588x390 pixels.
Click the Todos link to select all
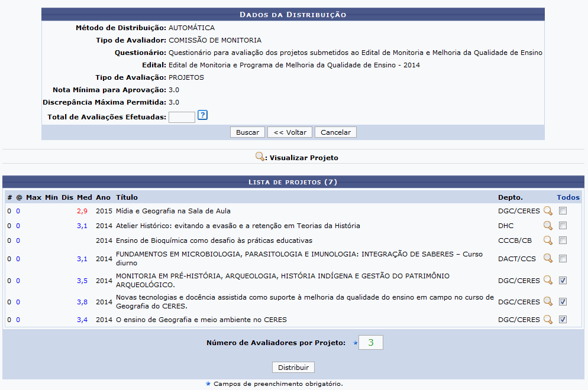tap(568, 197)
